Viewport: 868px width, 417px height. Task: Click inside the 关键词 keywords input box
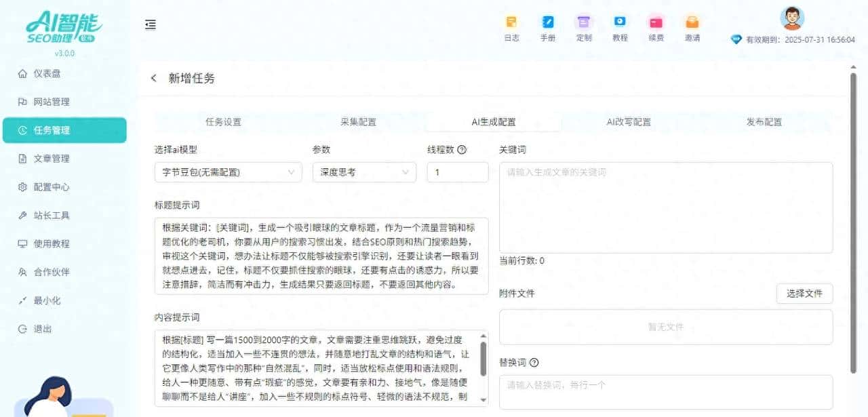click(x=665, y=203)
